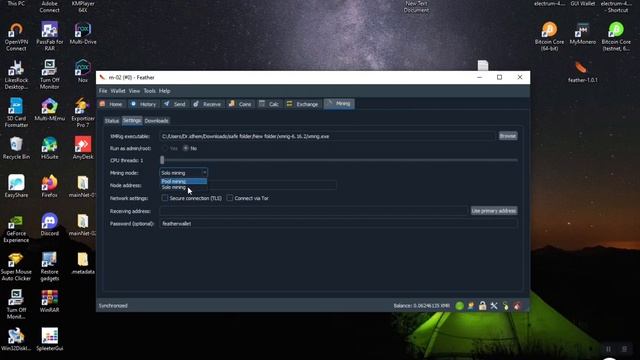This screenshot has width=640, height=360.
Task: Select the EasyShare desktop icon
Action: (x=16, y=186)
